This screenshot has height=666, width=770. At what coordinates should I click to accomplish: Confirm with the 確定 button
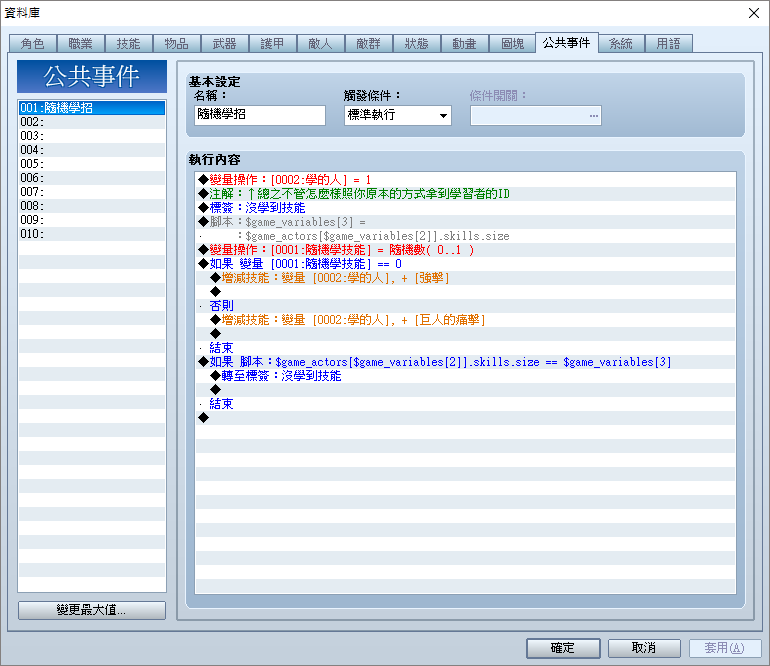point(563,648)
